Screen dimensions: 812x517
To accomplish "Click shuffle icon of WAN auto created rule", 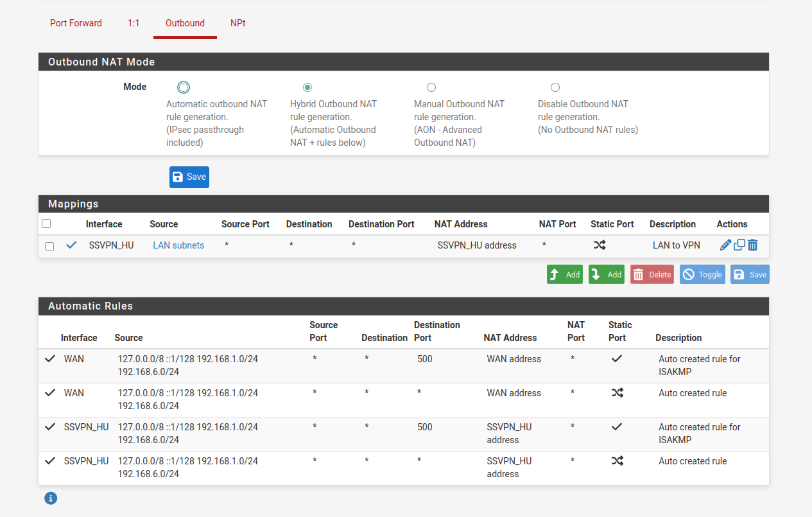I will point(617,393).
